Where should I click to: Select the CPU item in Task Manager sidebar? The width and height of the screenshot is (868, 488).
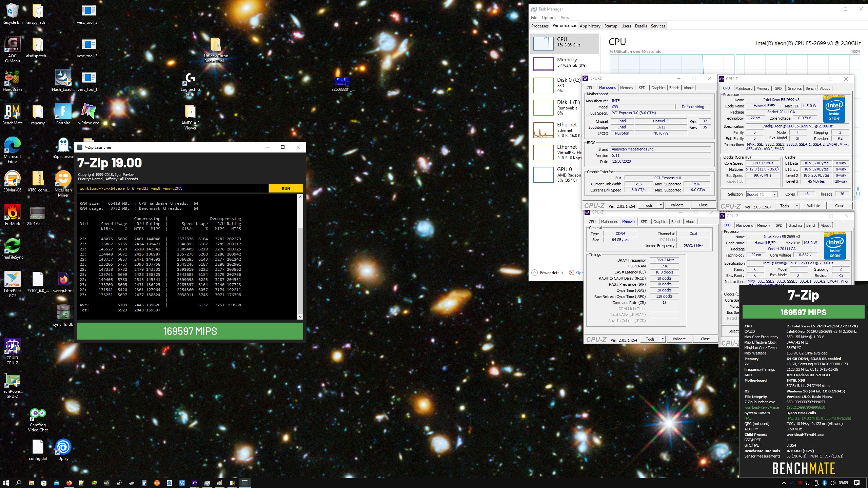tap(565, 43)
